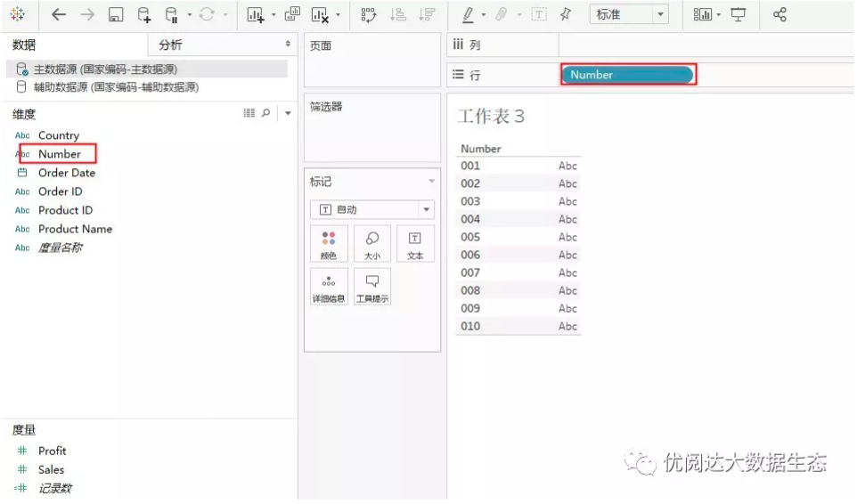Open the New worksheet icon
857x504 pixels.
point(256,15)
